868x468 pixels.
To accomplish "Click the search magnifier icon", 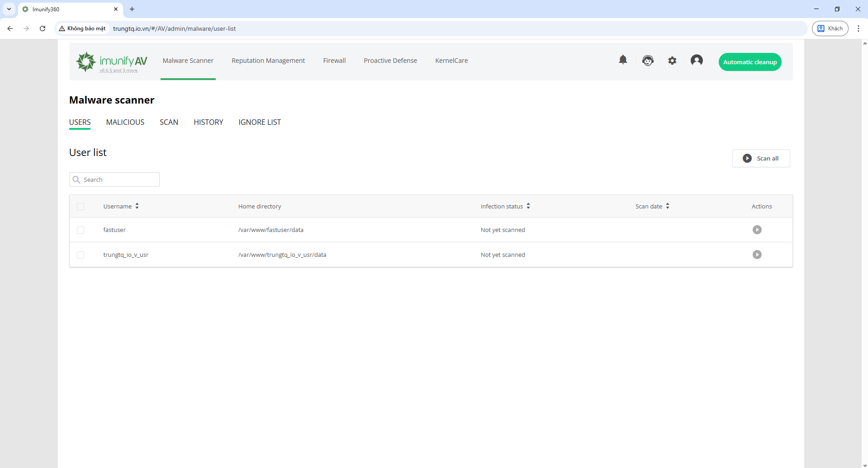I will pos(76,180).
